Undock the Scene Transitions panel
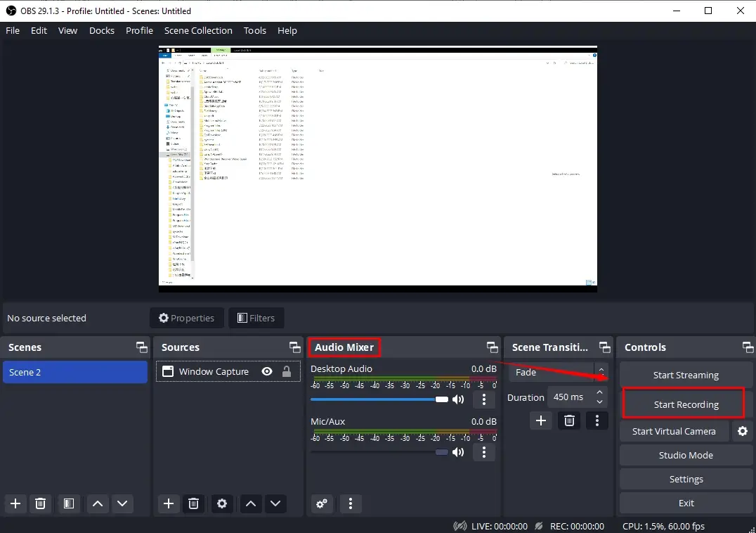 point(605,347)
